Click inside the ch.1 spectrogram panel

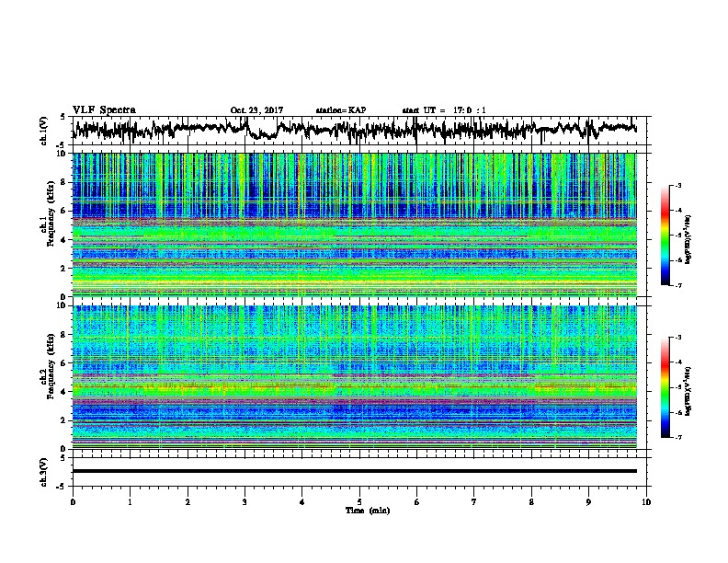click(x=355, y=224)
